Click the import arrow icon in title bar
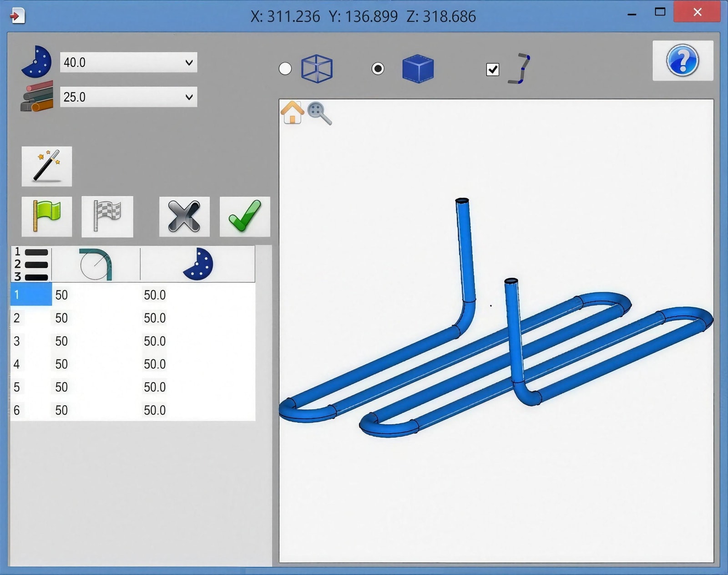 [x=17, y=16]
